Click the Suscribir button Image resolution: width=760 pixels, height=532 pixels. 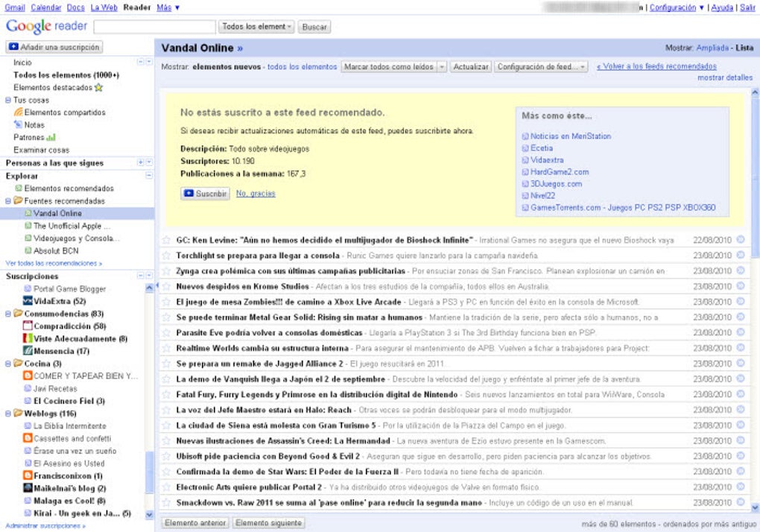click(x=206, y=193)
